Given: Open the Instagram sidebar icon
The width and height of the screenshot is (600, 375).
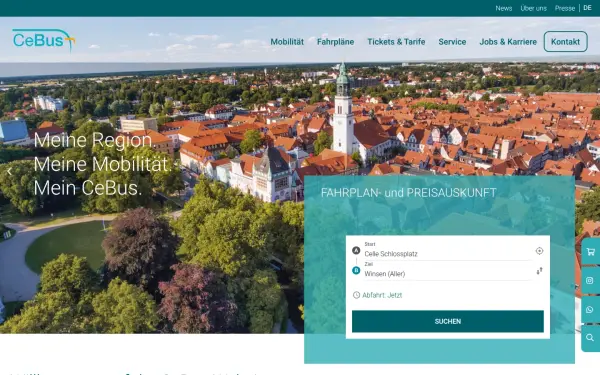Looking at the screenshot, I should pos(590,280).
